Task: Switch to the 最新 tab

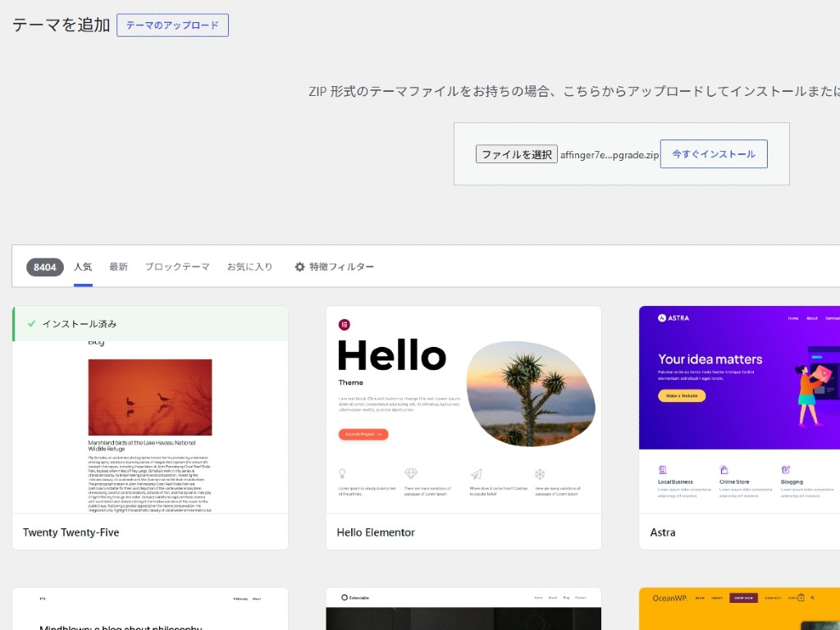Action: tap(118, 267)
